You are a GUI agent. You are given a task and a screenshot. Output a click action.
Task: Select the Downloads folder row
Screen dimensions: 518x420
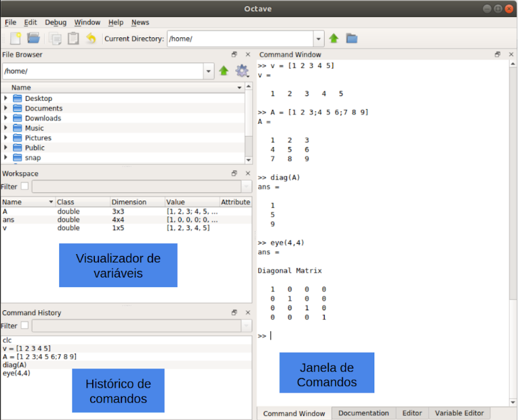(123, 118)
